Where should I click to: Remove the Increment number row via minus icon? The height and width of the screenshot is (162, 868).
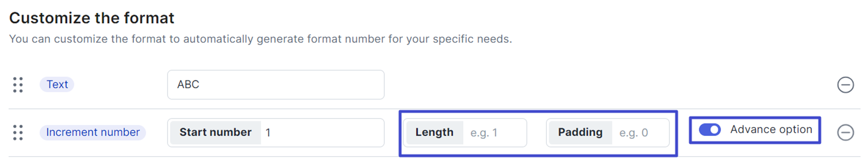tap(845, 133)
